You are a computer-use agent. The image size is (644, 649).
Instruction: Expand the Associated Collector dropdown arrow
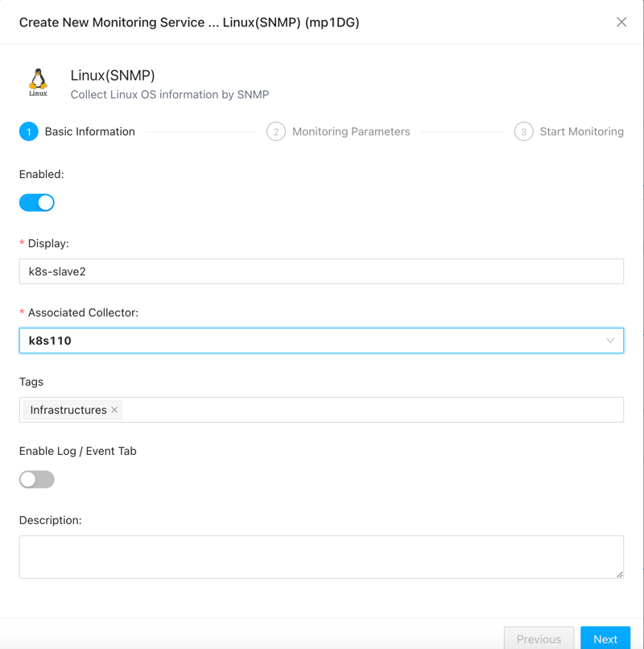click(x=610, y=341)
